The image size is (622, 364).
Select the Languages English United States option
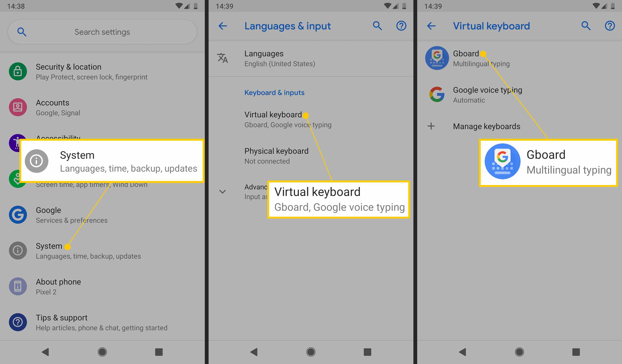pyautogui.click(x=311, y=58)
